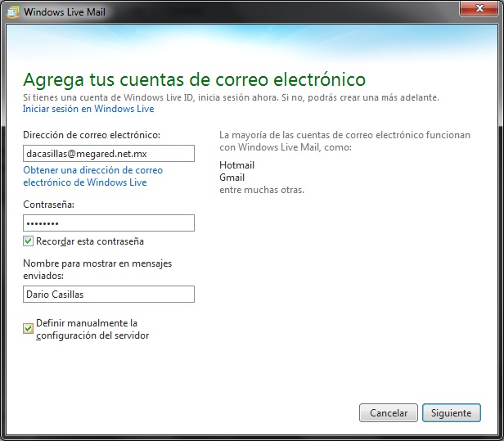This screenshot has height=441, width=504.
Task: Click the 'entre muchas otras.' text
Action: (262, 190)
